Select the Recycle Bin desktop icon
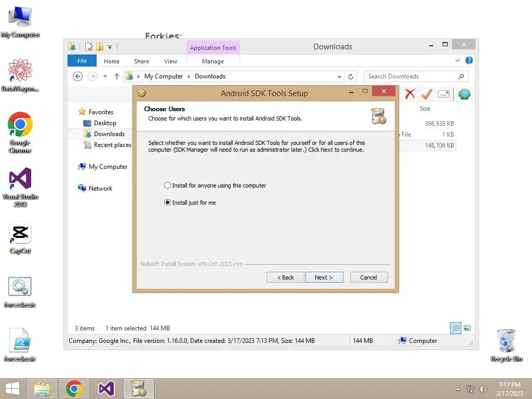Image resolution: width=532 pixels, height=399 pixels. (507, 345)
